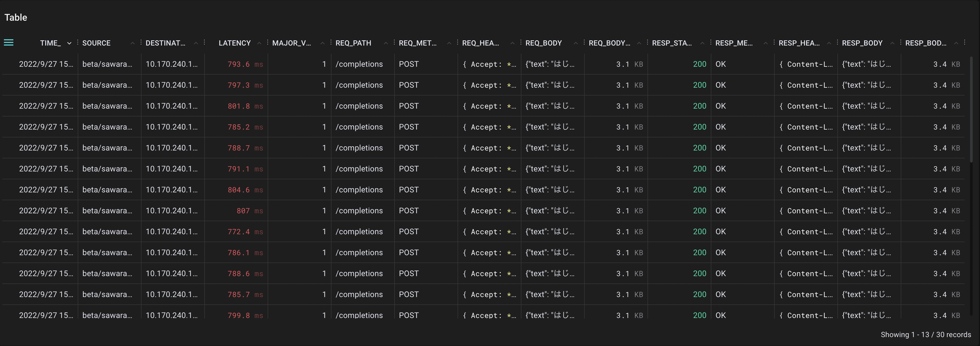Click the MAJOR_V... column sort arrow
This screenshot has height=346, width=980.
pos(322,43)
